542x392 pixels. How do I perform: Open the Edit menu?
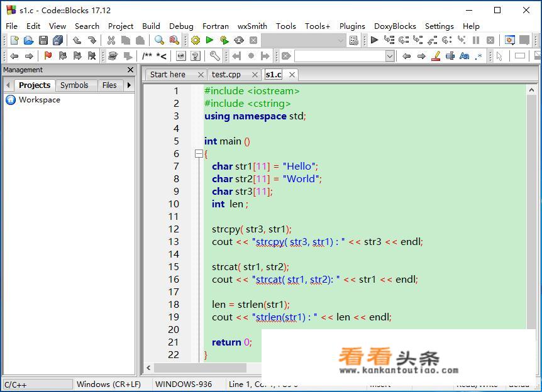click(33, 26)
